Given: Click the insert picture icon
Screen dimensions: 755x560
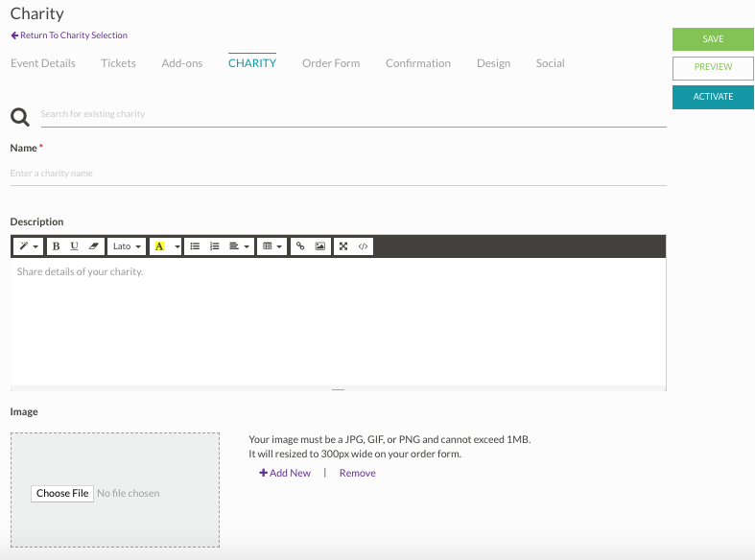Looking at the screenshot, I should pos(320,246).
